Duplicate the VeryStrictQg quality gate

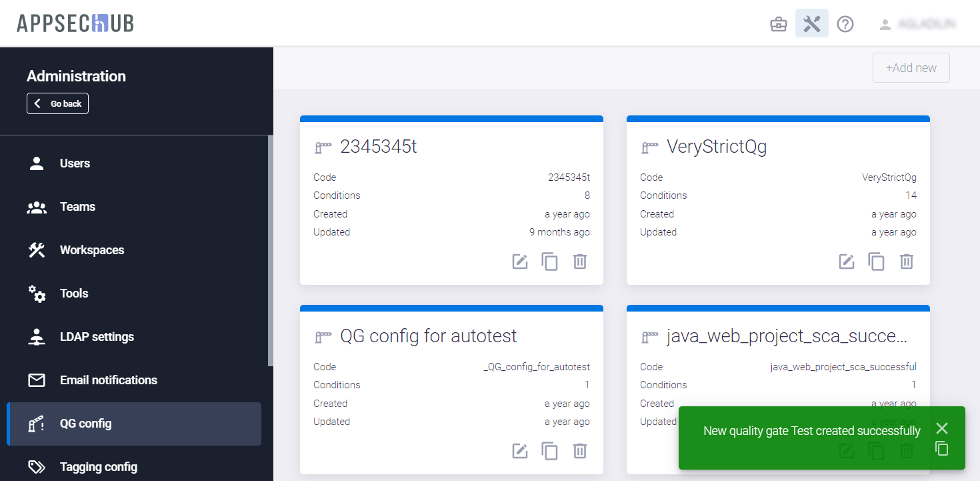[876, 262]
